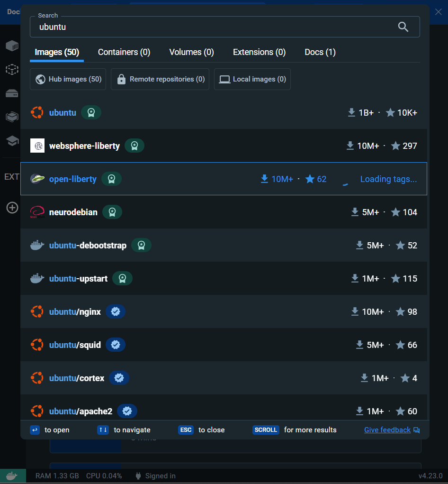
Task: Open the ubuntu/squid image result
Action: tap(75, 345)
